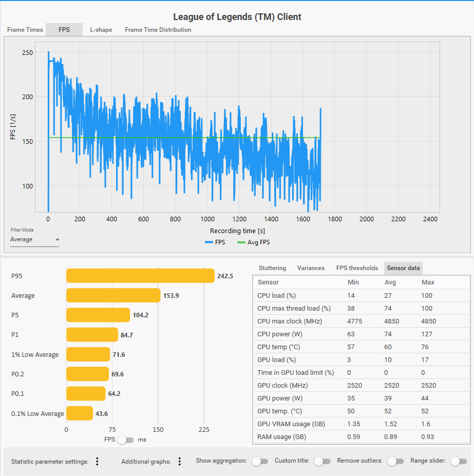Click the chart title League of Legends Client
Viewport: 474px width, 476px height.
point(237,17)
